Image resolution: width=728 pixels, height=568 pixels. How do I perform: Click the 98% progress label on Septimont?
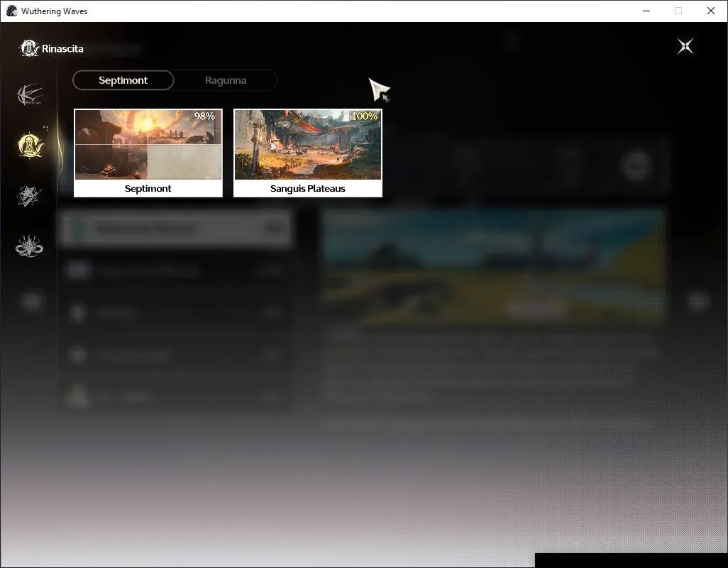204,116
